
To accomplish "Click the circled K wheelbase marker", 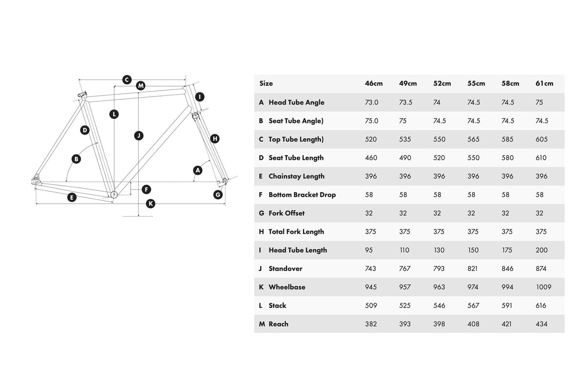I will (150, 203).
